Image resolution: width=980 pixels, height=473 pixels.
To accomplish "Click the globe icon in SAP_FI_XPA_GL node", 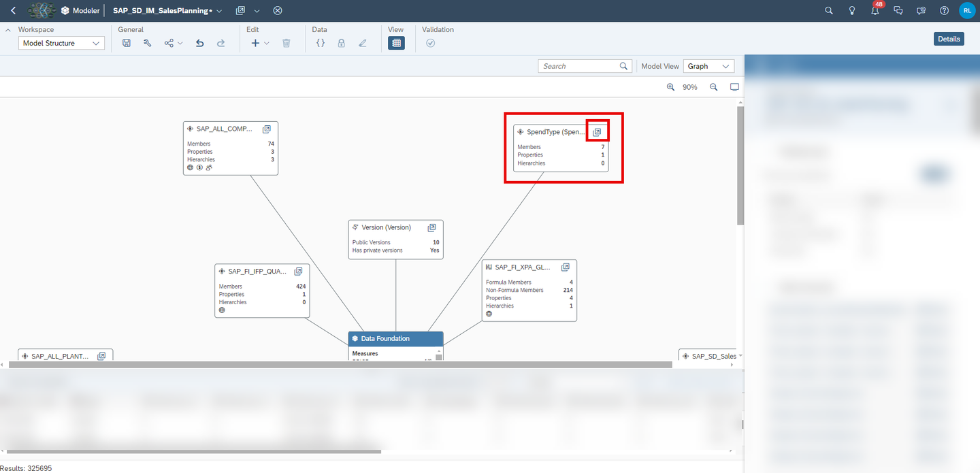I will (x=489, y=314).
